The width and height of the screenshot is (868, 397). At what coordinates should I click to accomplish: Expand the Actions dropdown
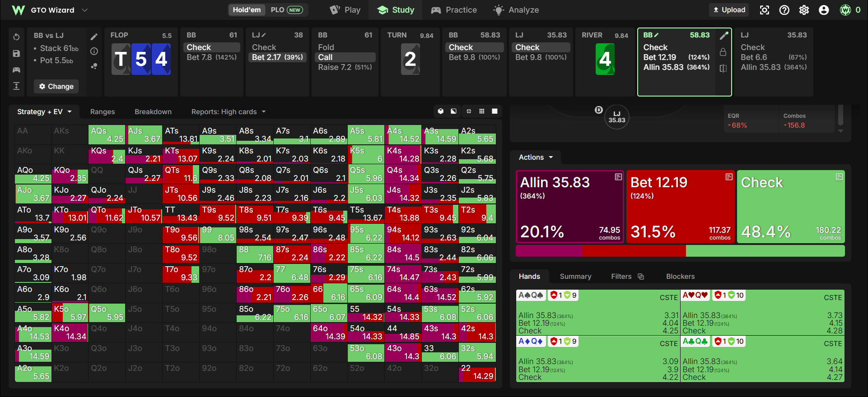coord(536,157)
